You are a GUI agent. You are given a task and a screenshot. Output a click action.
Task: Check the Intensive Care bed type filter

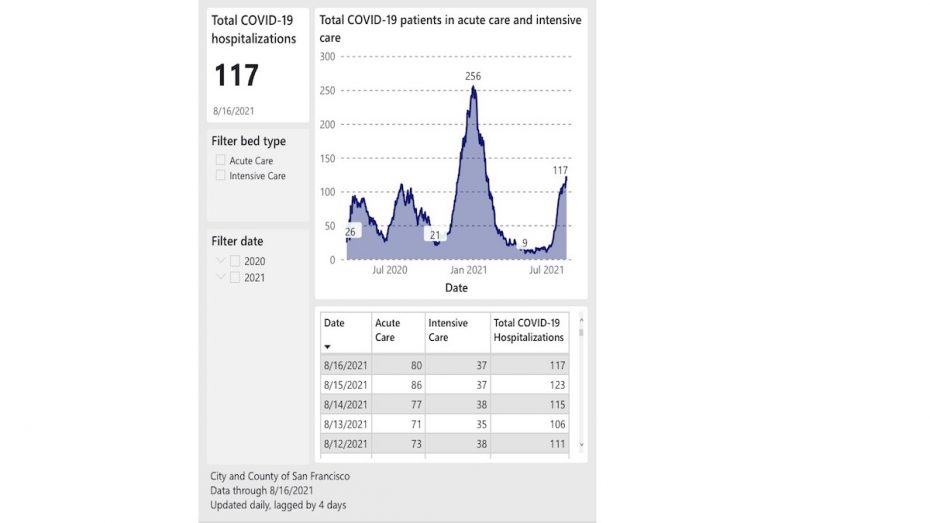click(220, 175)
